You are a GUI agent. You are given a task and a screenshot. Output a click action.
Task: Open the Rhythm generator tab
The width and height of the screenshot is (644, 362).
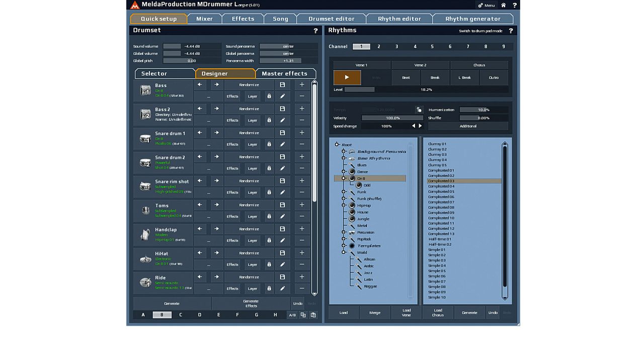473,19
